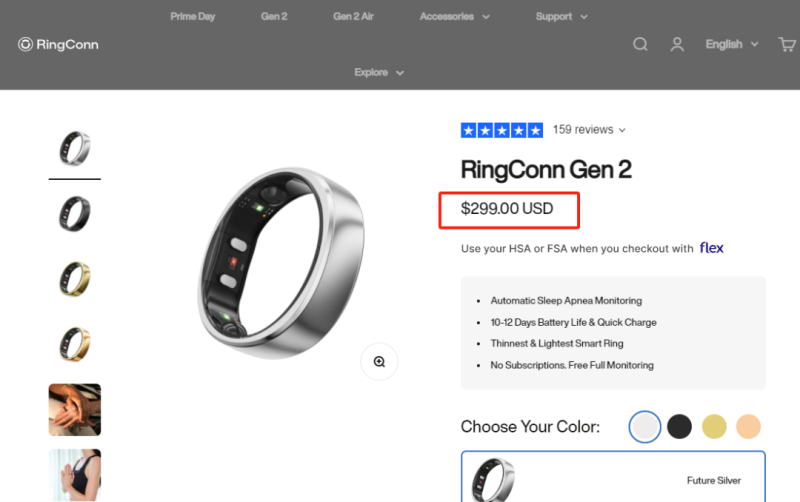
Task: Choose the rose gold color option
Action: click(x=748, y=426)
